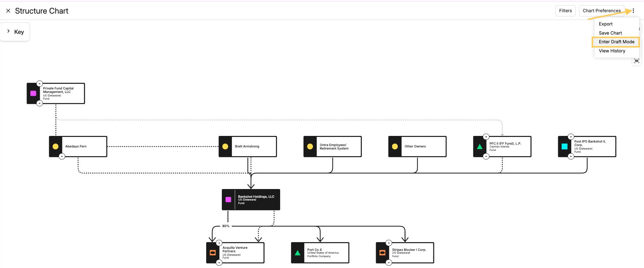Viewport: 644px width, 268px height.
Task: Select the cyan square icon of Post IPO Bankshot II
Action: [564, 146]
